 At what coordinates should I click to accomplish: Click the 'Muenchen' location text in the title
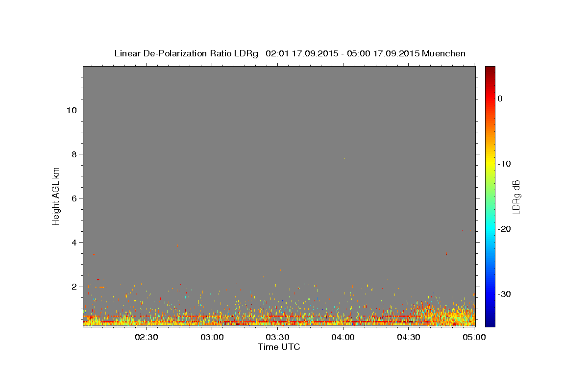[444, 53]
